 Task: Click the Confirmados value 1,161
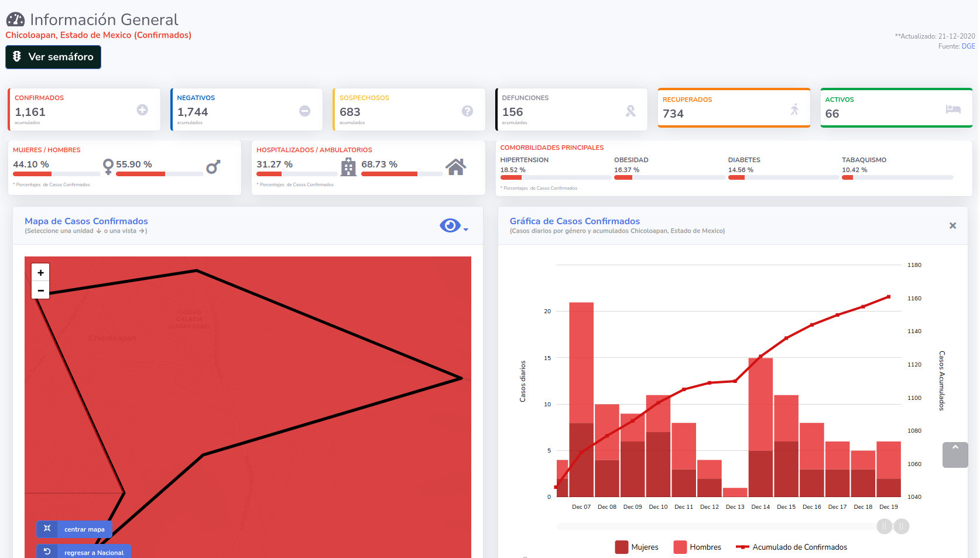point(30,112)
